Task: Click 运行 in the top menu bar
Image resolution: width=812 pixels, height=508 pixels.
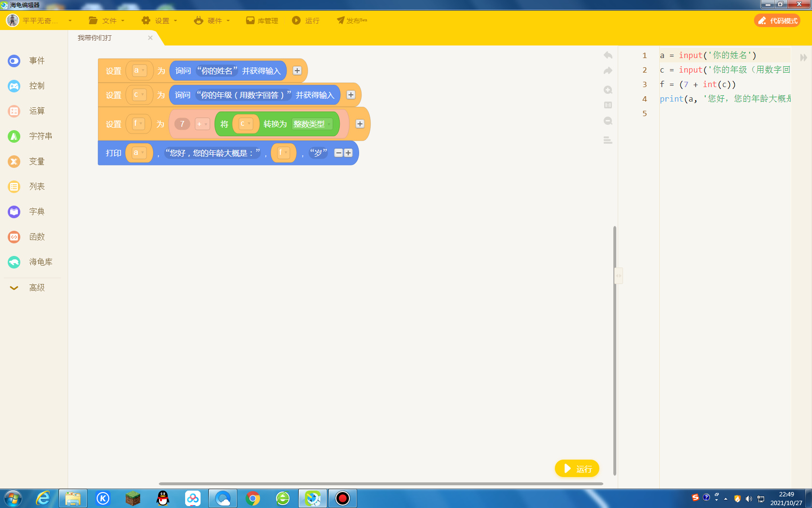Action: point(306,21)
